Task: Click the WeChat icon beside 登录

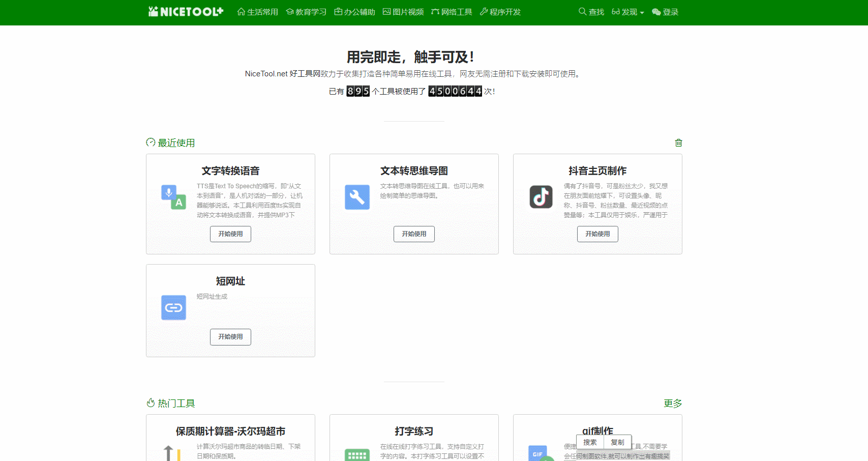Action: (x=655, y=12)
